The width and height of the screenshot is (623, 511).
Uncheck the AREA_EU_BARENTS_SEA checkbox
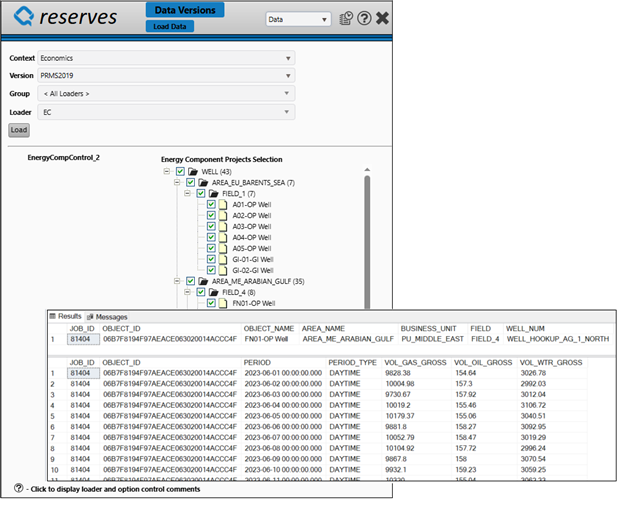click(x=191, y=182)
